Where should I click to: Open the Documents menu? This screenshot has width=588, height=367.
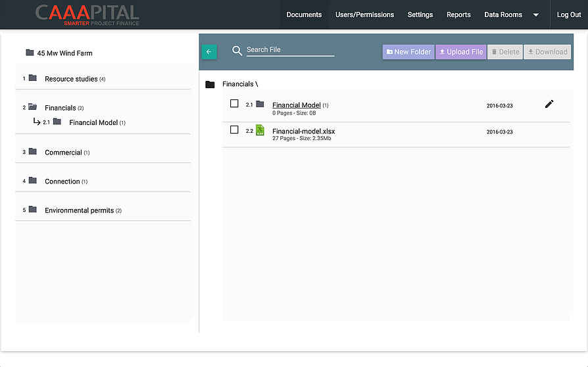(304, 14)
